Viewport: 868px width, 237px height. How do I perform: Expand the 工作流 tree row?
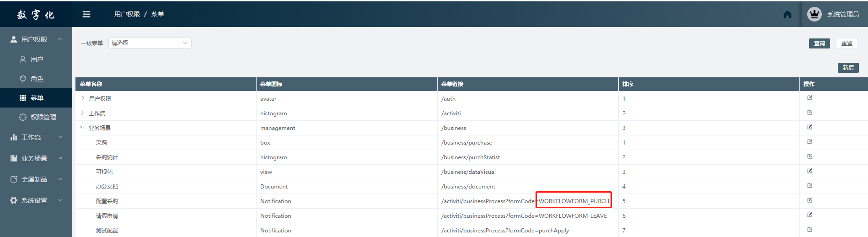pyautogui.click(x=83, y=113)
